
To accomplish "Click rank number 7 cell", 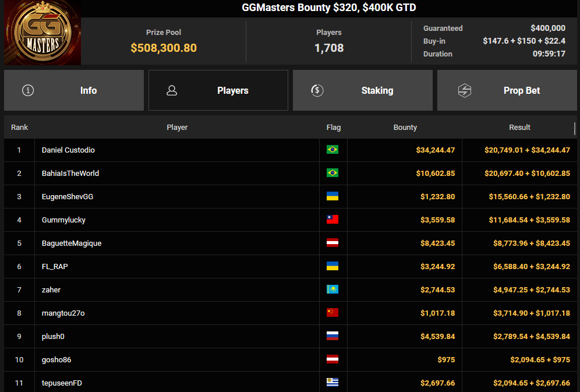I will (x=19, y=290).
